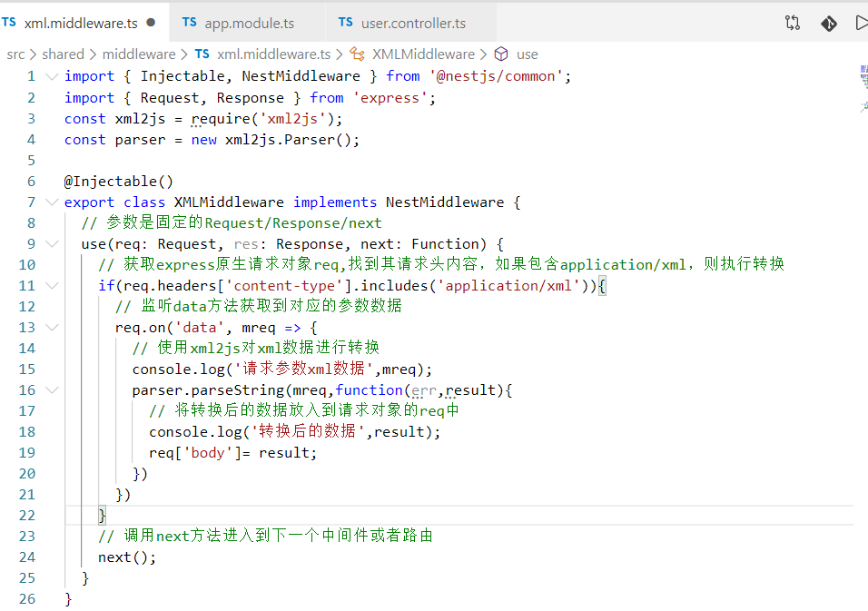Click 'parser.parseString' on line 16

point(208,389)
